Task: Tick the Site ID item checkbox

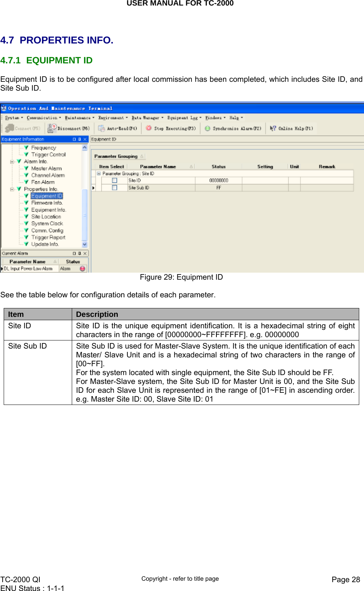Action: point(114,181)
